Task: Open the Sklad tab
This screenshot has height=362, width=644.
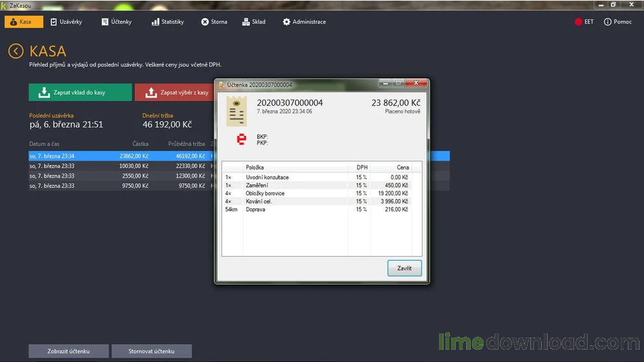Action: pyautogui.click(x=254, y=22)
